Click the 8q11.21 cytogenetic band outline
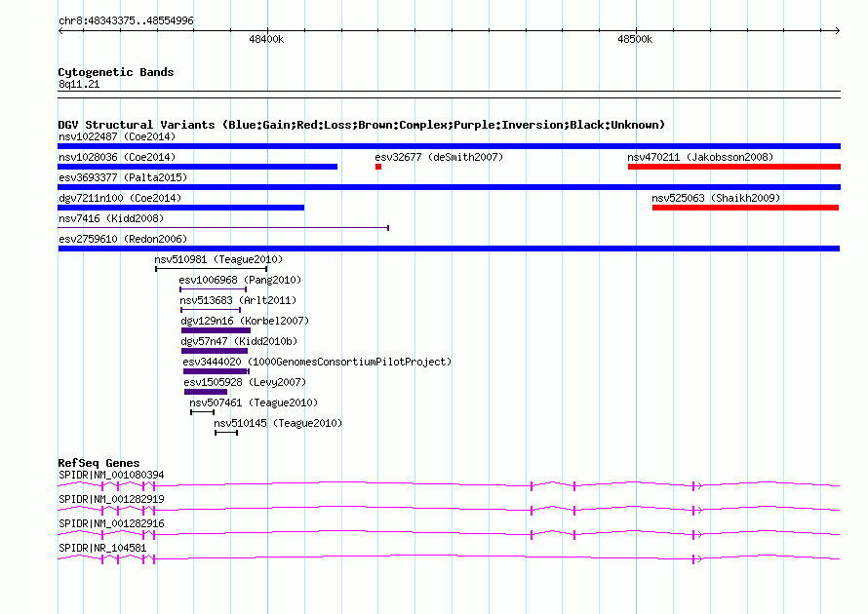 pos(449,95)
